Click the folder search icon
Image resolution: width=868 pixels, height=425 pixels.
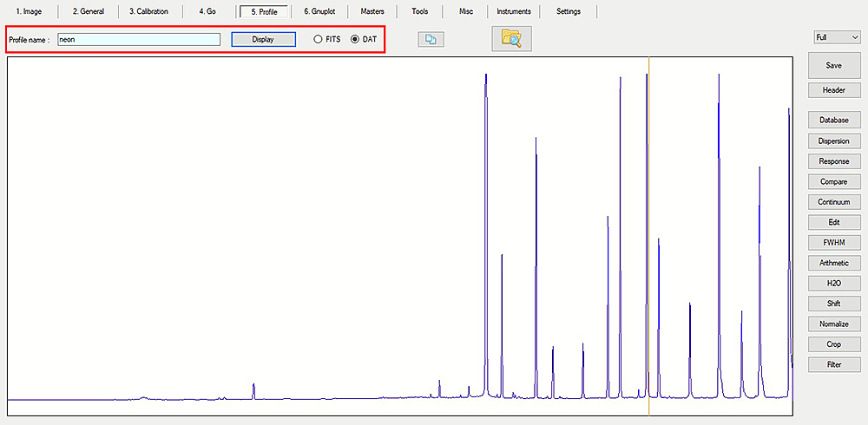[511, 39]
